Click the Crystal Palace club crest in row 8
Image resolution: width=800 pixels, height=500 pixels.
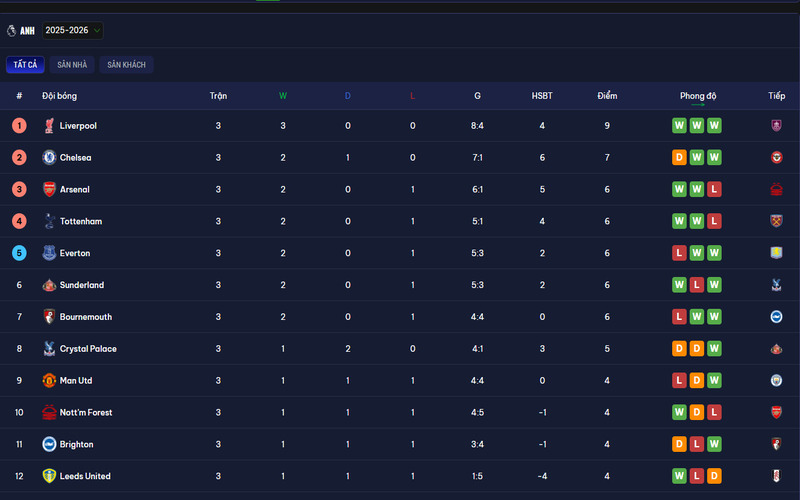point(49,348)
